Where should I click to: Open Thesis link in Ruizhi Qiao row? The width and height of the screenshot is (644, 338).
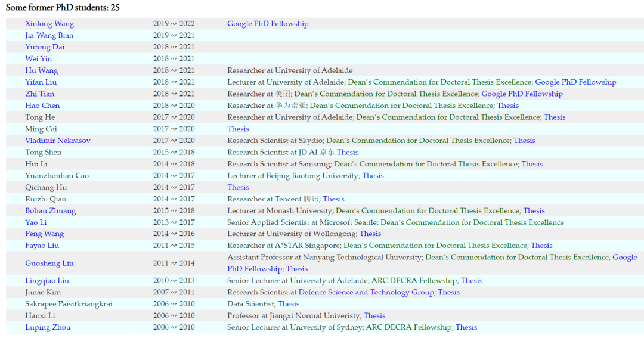point(333,199)
